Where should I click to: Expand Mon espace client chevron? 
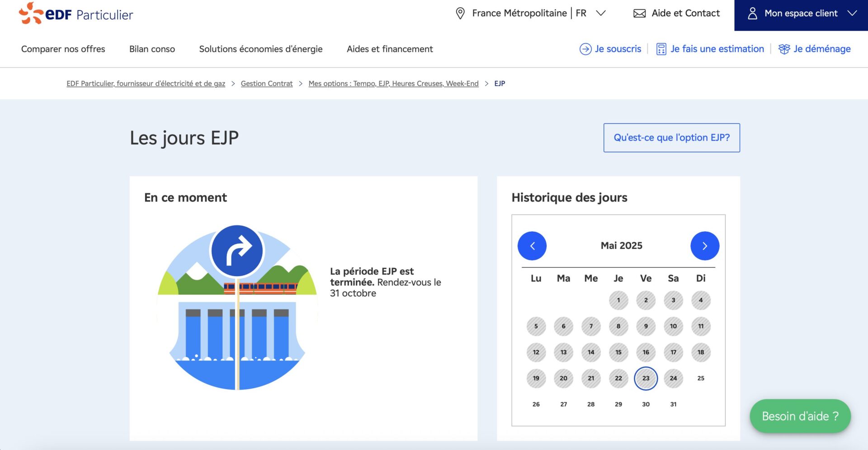point(852,14)
